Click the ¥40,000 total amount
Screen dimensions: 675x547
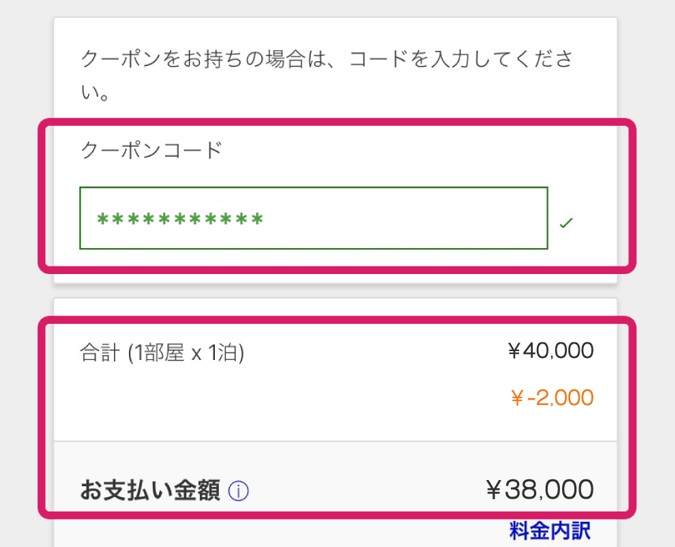(x=549, y=351)
